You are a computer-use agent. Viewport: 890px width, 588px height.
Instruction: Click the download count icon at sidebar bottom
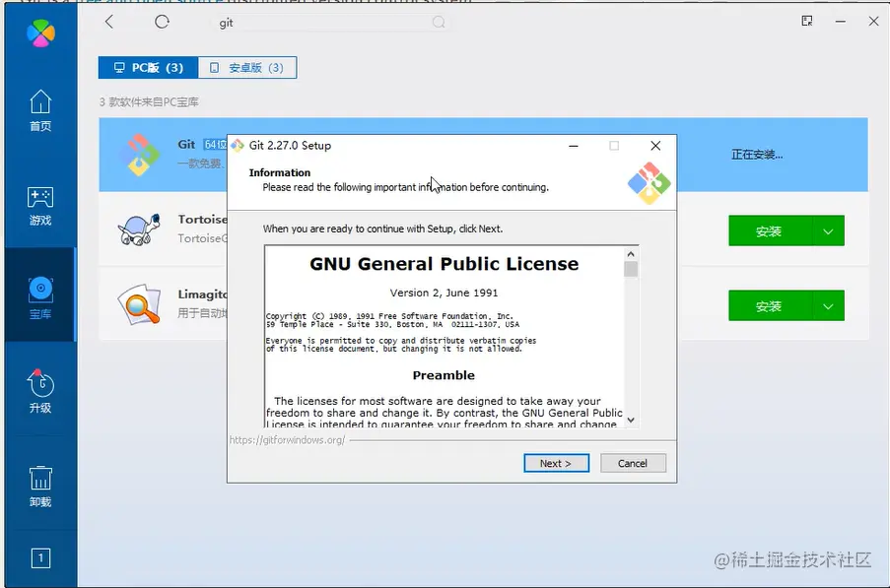40,558
